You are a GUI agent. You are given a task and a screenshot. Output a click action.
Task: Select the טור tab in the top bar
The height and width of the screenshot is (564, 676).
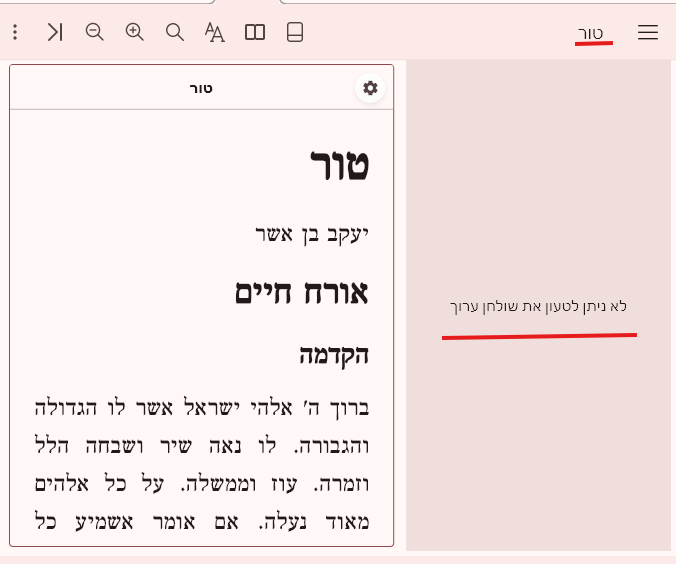click(x=590, y=34)
